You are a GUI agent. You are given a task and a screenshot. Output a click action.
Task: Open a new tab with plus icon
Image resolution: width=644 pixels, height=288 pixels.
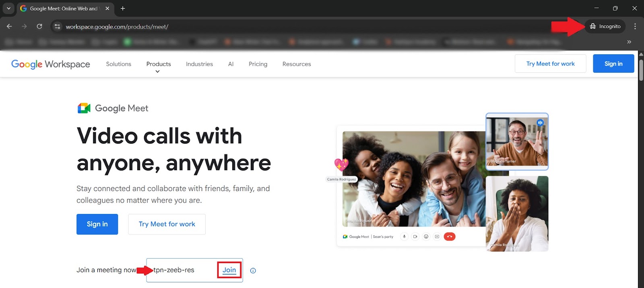(x=123, y=8)
